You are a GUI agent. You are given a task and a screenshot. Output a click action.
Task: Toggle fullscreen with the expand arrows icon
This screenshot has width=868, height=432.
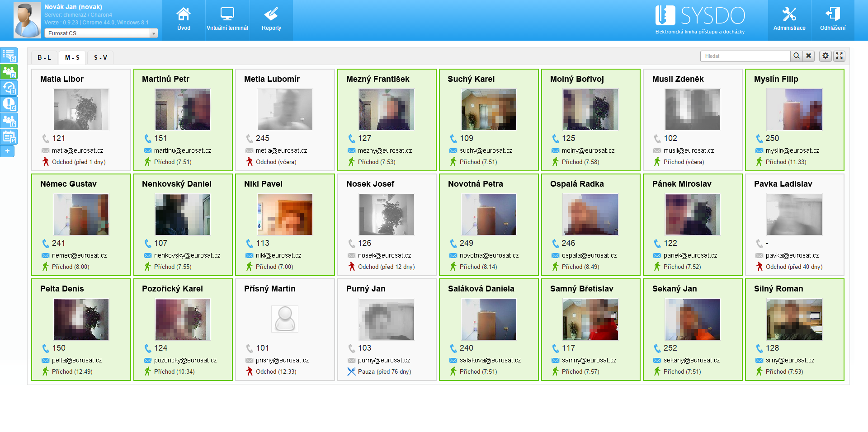(x=840, y=56)
